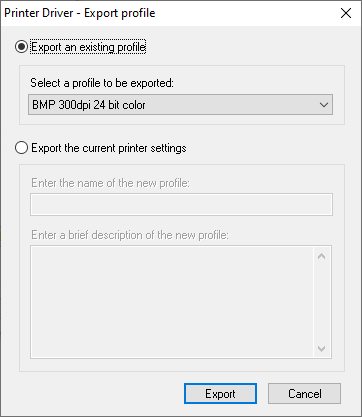Click the brief description text area
Image resolution: width=362 pixels, height=417 pixels.
[172, 302]
